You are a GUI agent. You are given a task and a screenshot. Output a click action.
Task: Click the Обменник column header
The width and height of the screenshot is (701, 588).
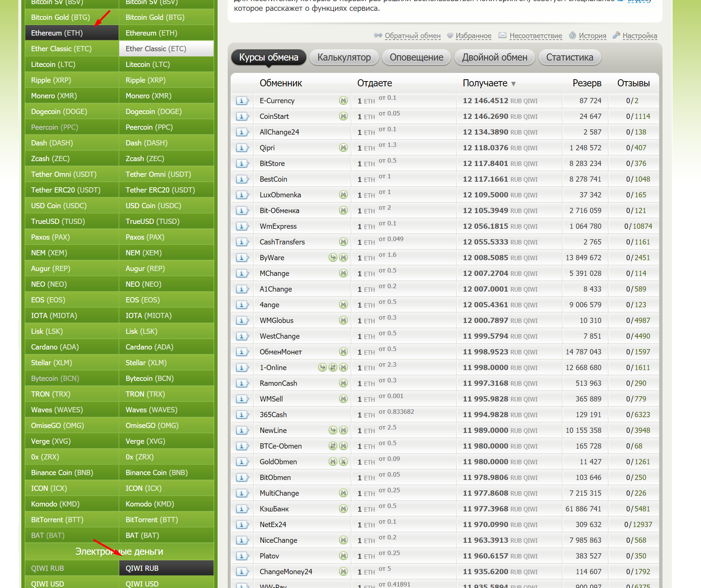coord(281,83)
